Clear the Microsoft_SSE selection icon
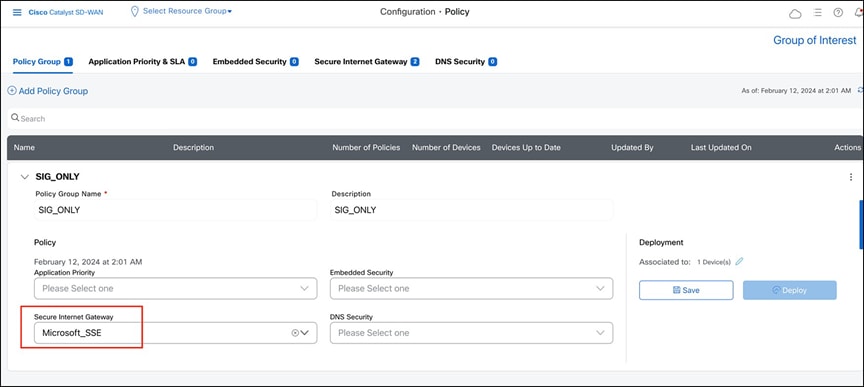Viewport: 864px width, 387px height. point(294,333)
